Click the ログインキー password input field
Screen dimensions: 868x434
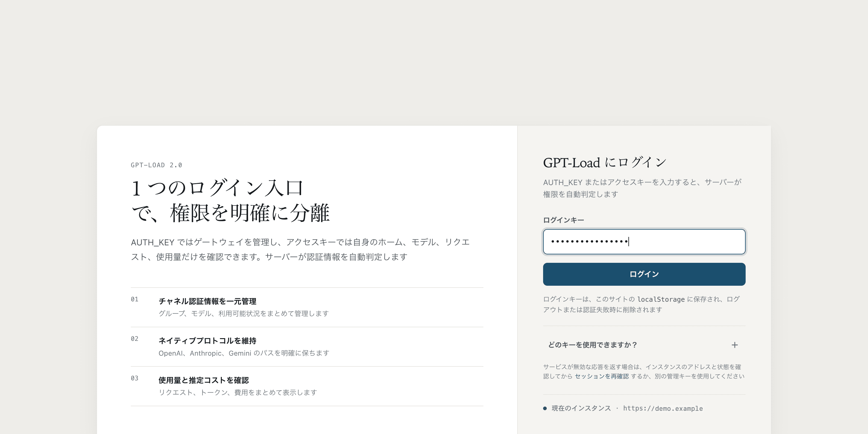pos(644,242)
